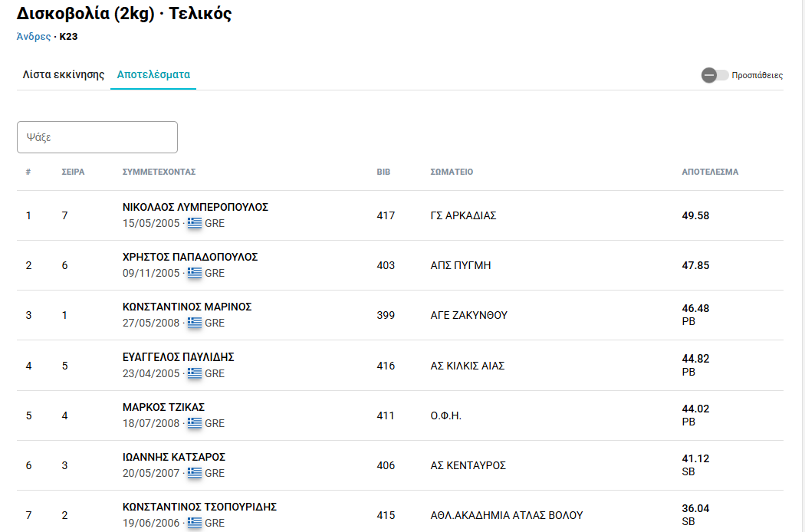Open the Λίστα εκκίνησης tab
Screen dimensions: 805x532
pos(63,74)
